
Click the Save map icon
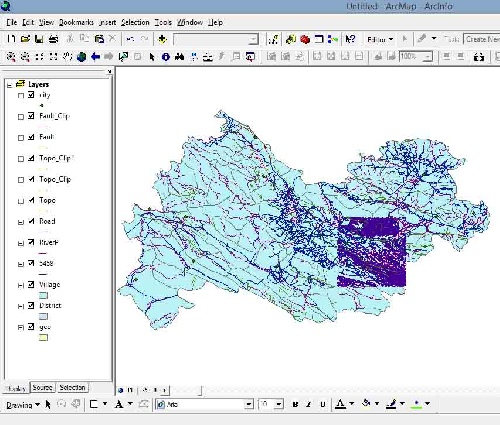(39, 39)
